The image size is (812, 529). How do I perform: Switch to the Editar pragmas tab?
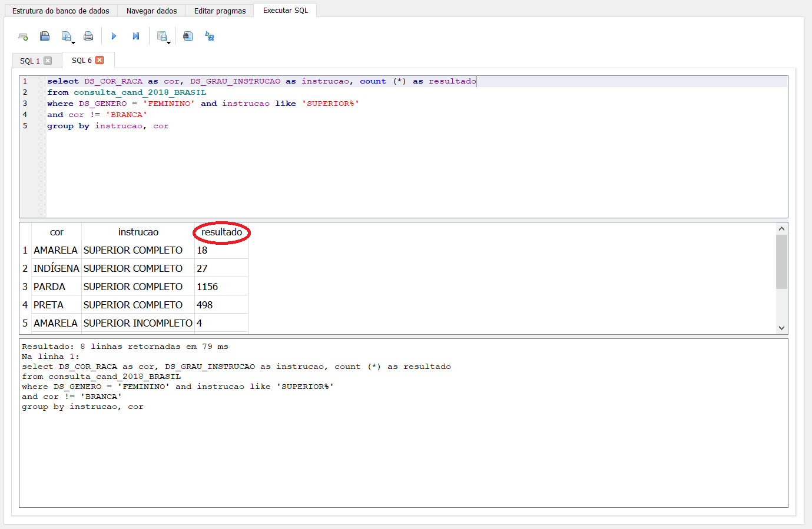220,11
